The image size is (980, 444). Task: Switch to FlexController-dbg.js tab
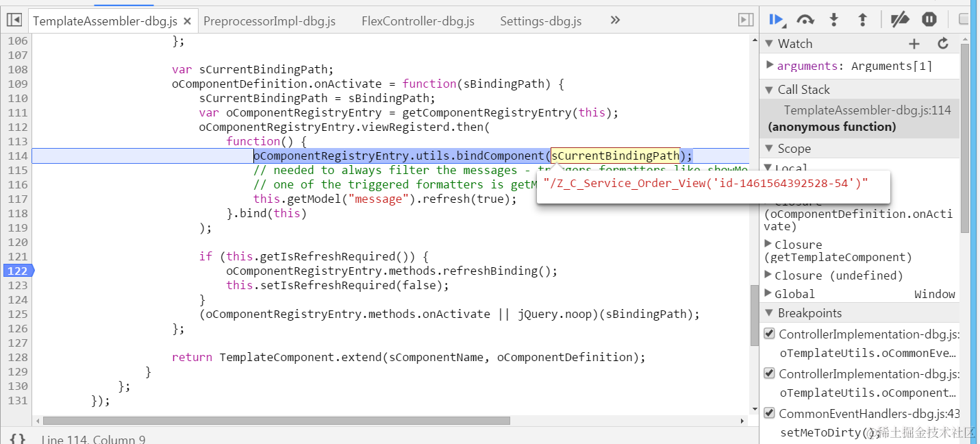tap(418, 21)
